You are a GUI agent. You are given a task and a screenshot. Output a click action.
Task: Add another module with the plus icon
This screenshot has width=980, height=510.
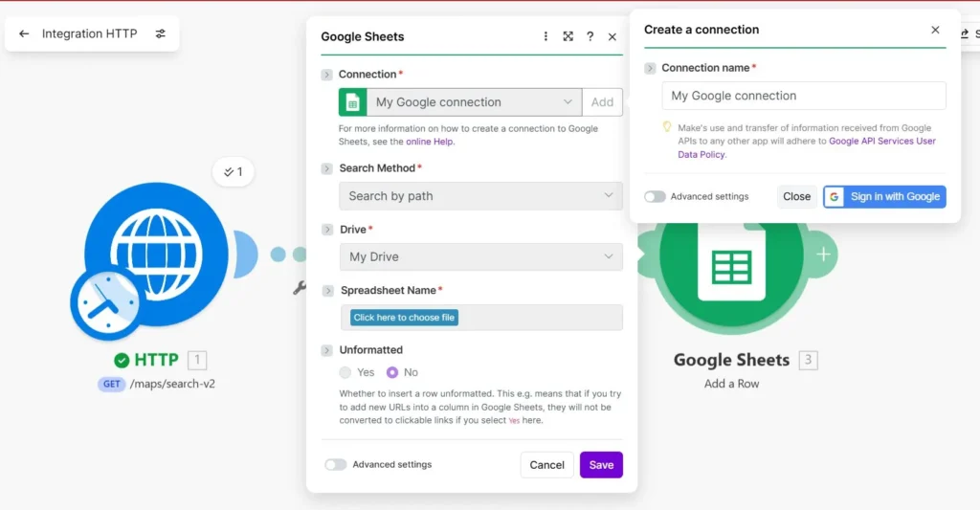(x=823, y=254)
